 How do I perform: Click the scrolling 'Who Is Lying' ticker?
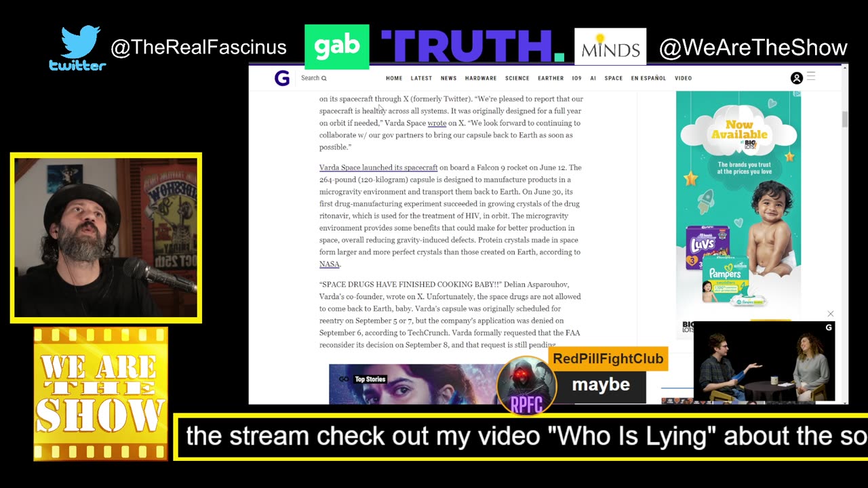point(521,436)
